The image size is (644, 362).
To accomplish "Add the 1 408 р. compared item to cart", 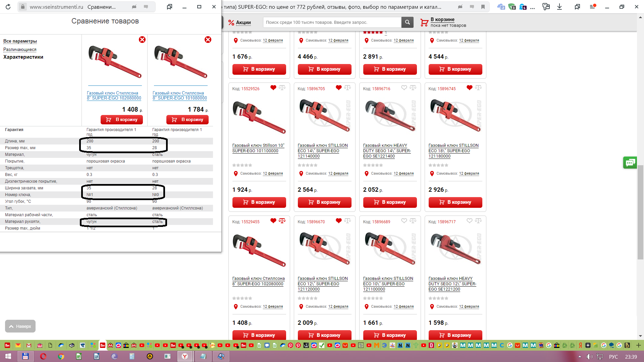I will point(122,120).
